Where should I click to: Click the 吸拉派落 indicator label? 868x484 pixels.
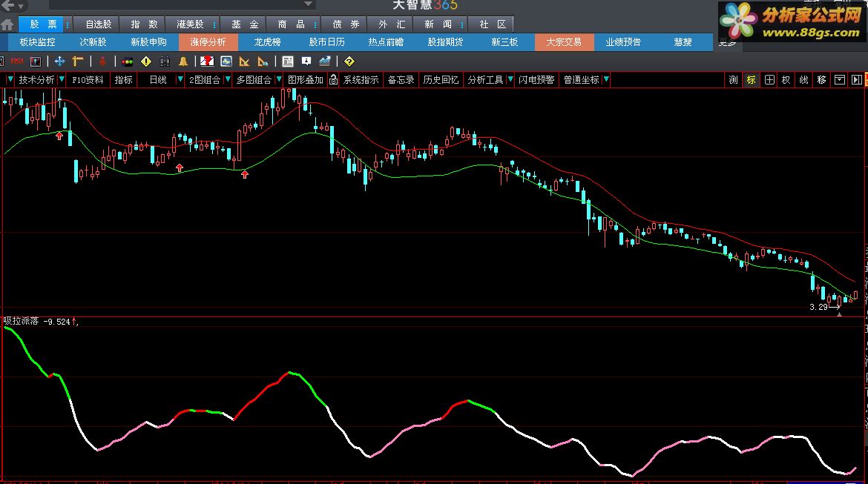(21, 322)
